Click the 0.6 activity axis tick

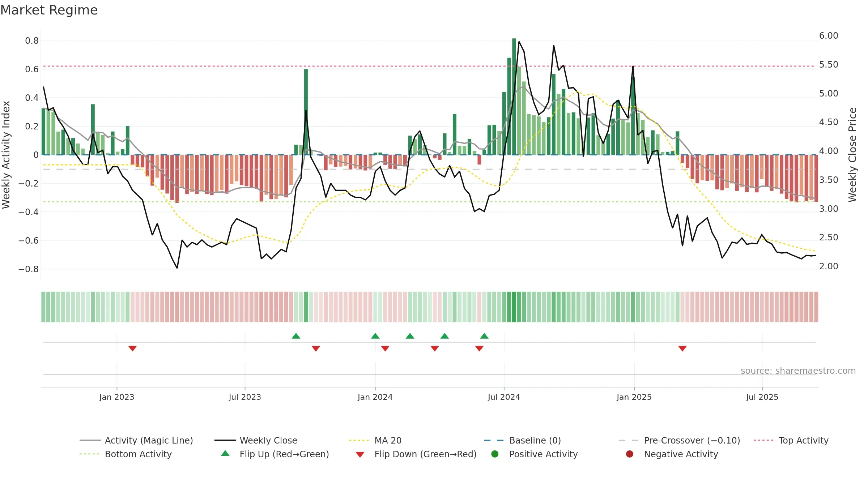32,69
